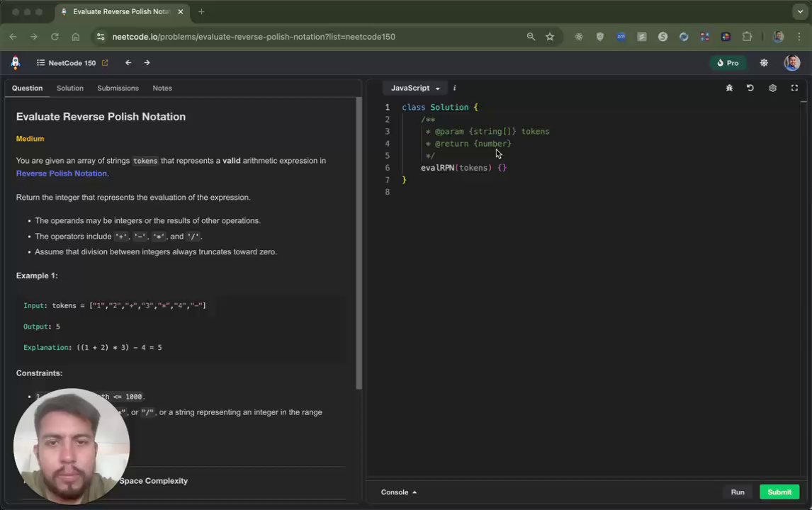Go to the previous problem arrow

[x=128, y=63]
